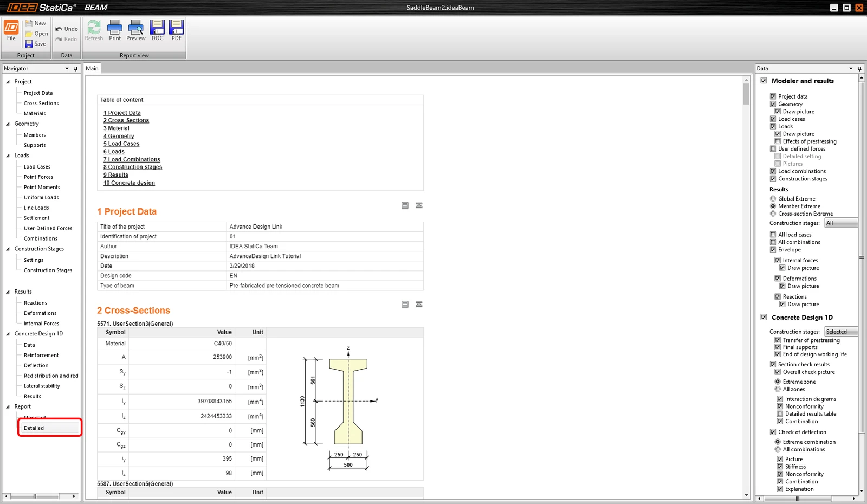The image size is (867, 504).
Task: Open Navigator panel dropdown arrow
Action: 67,69
